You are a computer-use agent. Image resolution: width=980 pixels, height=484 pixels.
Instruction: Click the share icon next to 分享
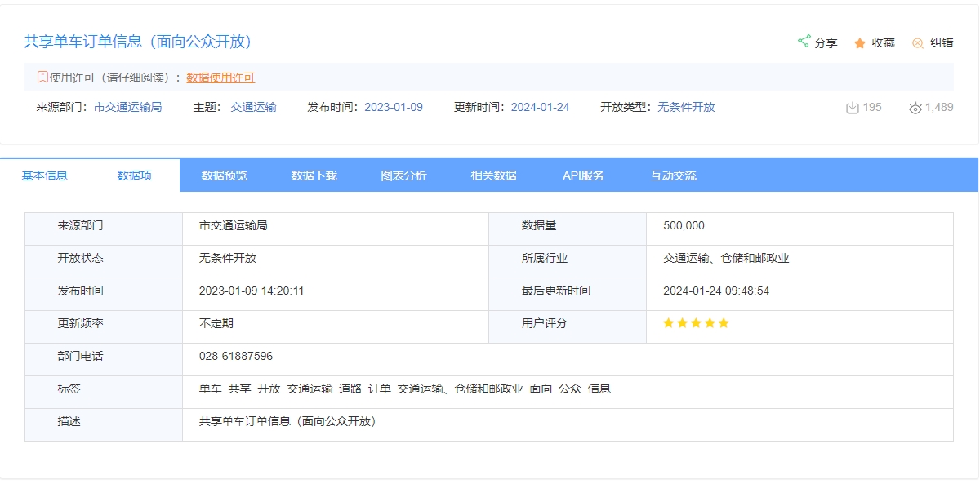[804, 42]
